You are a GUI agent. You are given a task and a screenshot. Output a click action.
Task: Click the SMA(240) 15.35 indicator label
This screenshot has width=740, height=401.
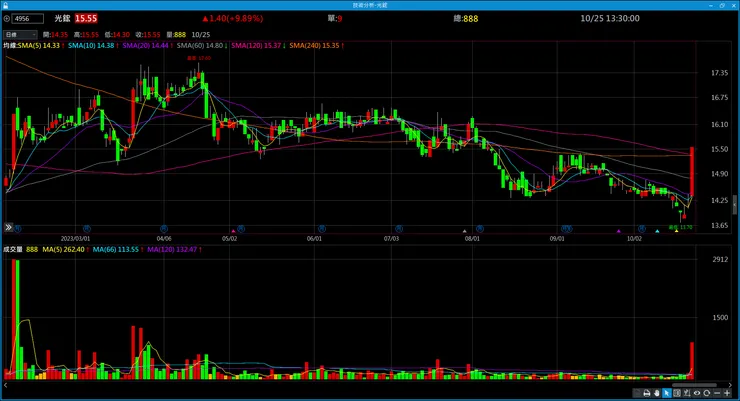point(314,46)
